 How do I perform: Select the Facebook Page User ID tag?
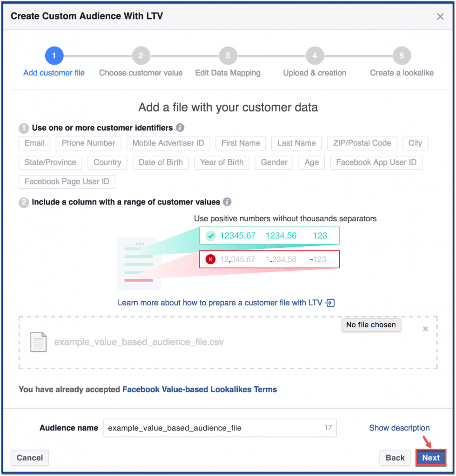tap(67, 182)
